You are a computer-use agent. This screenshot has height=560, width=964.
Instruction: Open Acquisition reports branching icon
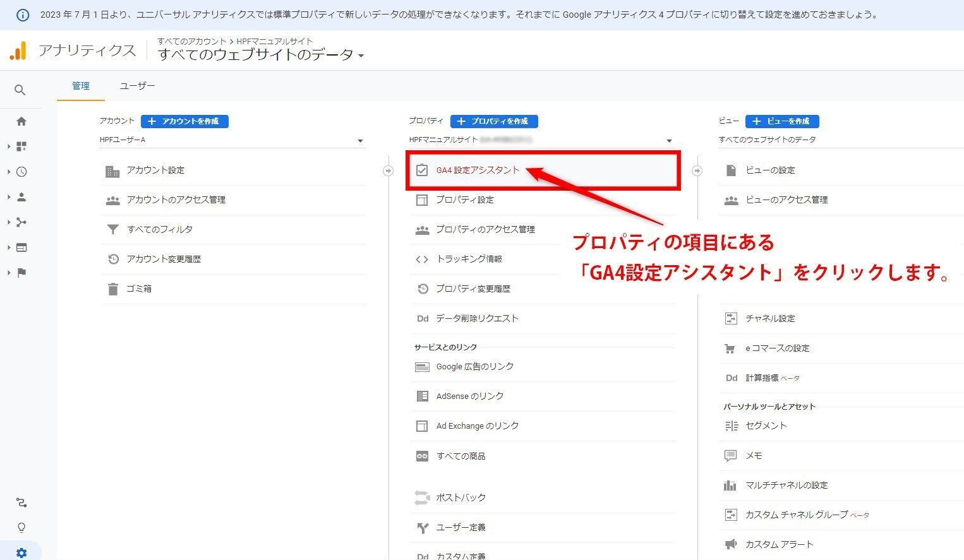[x=21, y=222]
